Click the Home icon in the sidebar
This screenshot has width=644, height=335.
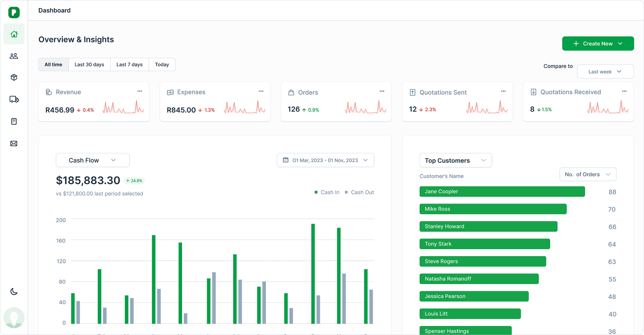tap(14, 34)
